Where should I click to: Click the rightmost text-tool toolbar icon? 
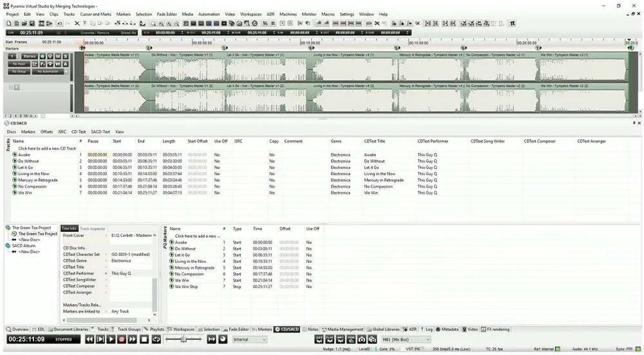(x=512, y=23)
